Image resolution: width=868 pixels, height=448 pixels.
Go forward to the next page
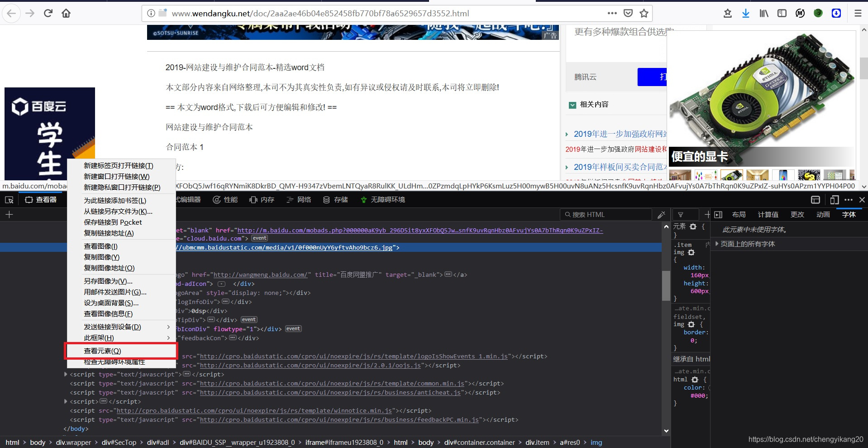tap(30, 14)
